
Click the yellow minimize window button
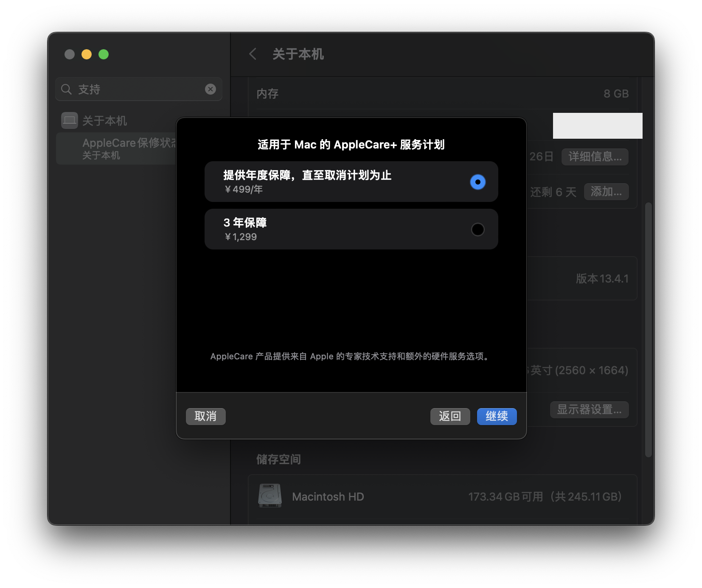(87, 54)
